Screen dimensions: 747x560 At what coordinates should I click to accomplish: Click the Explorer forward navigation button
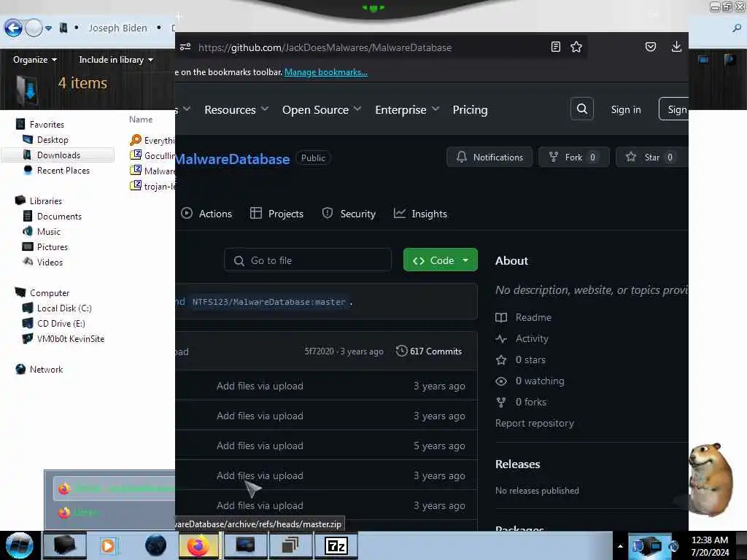pos(34,28)
